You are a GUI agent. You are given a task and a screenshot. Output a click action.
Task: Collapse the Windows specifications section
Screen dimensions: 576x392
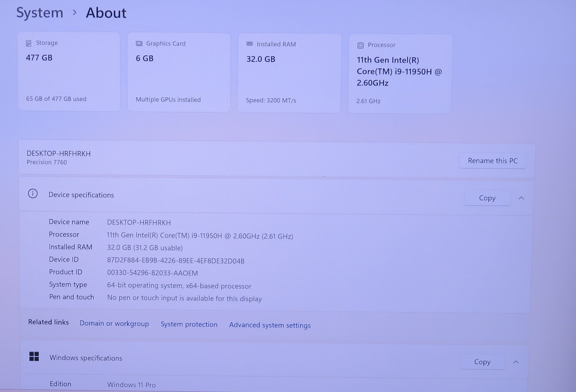point(516,362)
